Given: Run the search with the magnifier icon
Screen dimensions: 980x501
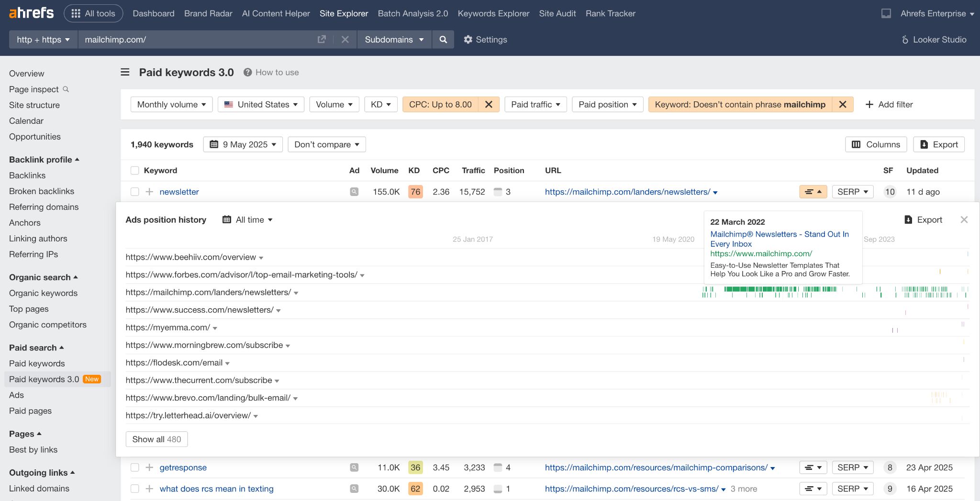Looking at the screenshot, I should (x=443, y=40).
